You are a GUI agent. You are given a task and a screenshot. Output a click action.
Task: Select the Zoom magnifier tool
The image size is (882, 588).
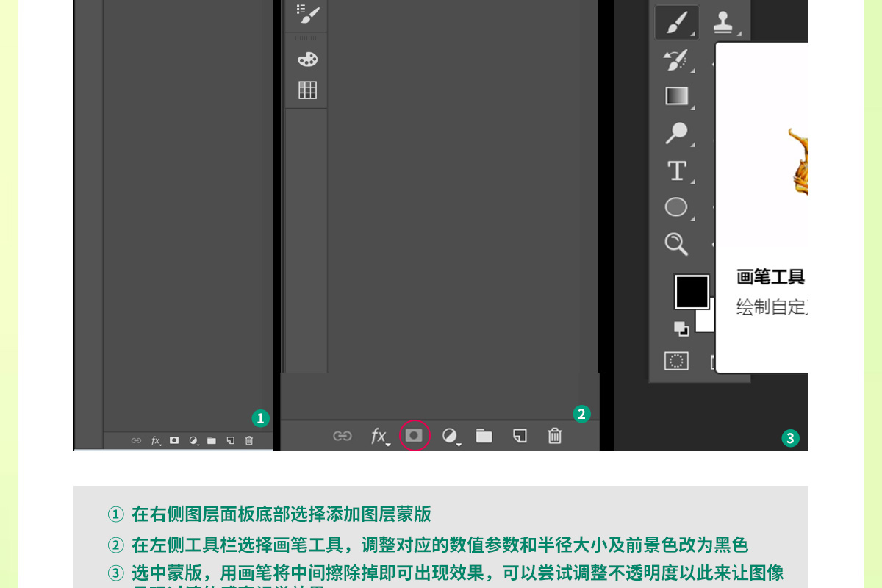(x=676, y=244)
